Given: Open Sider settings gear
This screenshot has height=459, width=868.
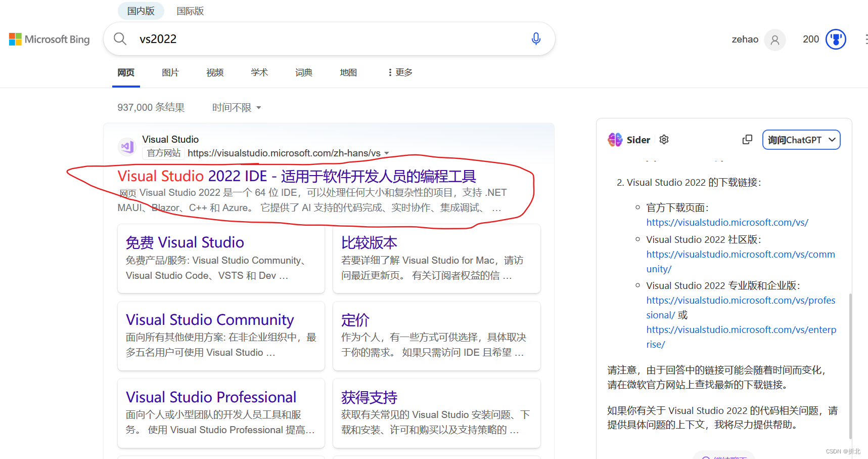Looking at the screenshot, I should click(x=664, y=140).
